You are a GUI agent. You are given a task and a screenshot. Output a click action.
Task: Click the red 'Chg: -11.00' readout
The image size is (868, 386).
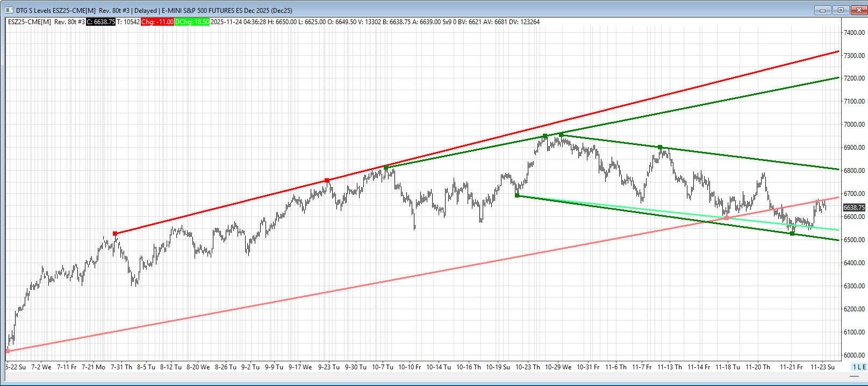pos(157,22)
